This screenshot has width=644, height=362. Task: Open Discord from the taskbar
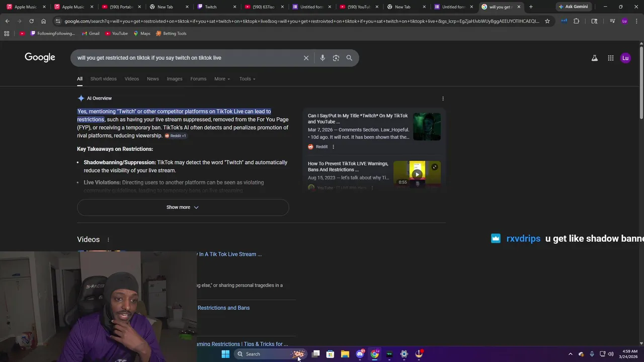click(x=360, y=354)
